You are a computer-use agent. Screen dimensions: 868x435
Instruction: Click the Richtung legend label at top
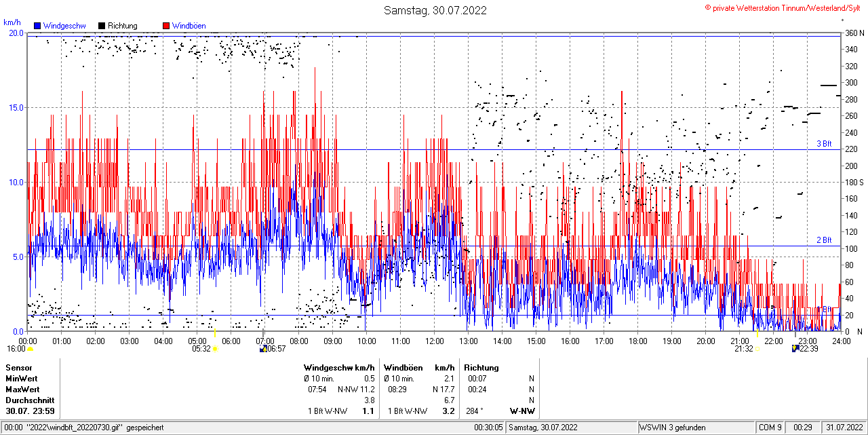click(x=122, y=26)
